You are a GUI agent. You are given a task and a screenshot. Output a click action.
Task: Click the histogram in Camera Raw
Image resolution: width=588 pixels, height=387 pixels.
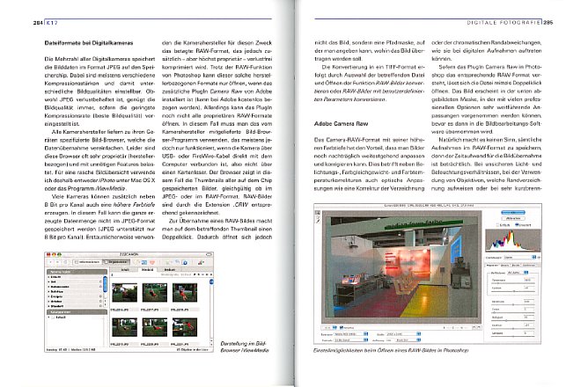point(513,240)
